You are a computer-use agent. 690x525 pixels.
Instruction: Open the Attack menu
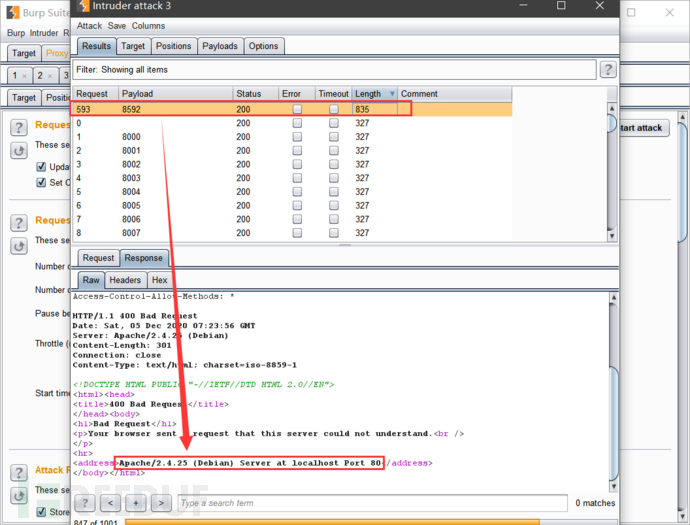pyautogui.click(x=89, y=26)
